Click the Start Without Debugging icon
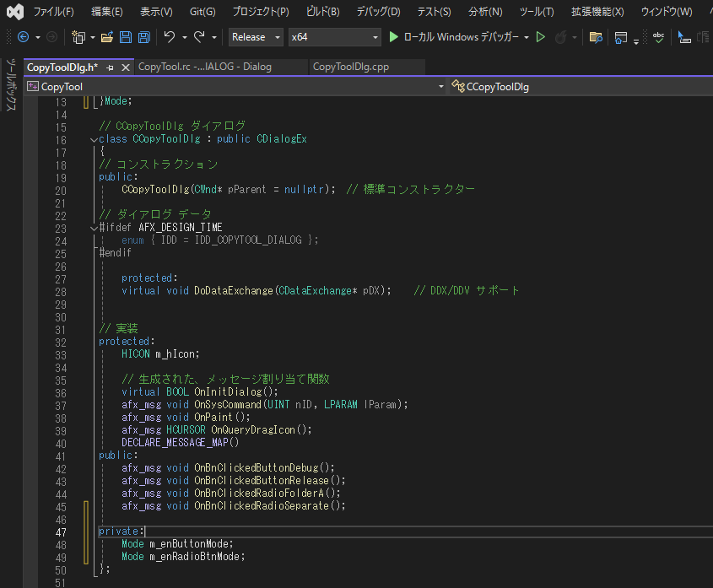This screenshot has width=713, height=588. pyautogui.click(x=541, y=37)
